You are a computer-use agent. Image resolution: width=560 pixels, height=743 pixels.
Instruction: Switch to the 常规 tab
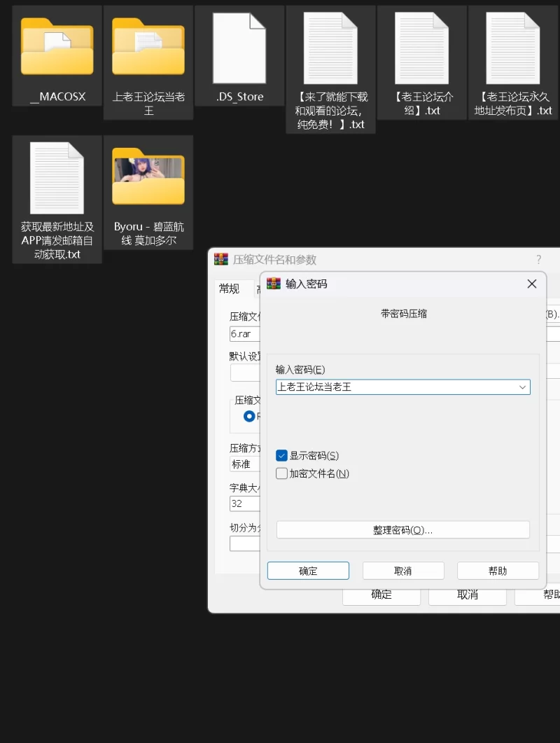click(229, 289)
